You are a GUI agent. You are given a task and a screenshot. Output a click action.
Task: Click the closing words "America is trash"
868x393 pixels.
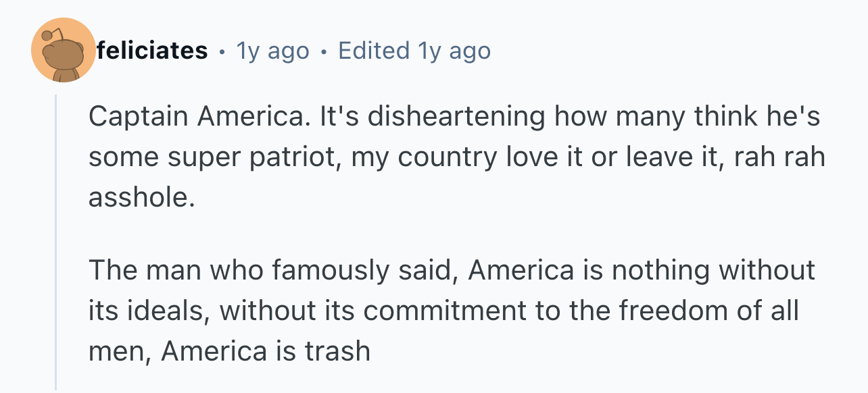(266, 351)
